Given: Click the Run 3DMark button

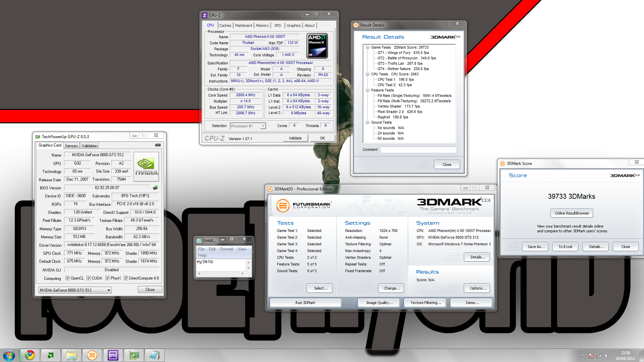Looking at the screenshot, I should click(x=305, y=302).
